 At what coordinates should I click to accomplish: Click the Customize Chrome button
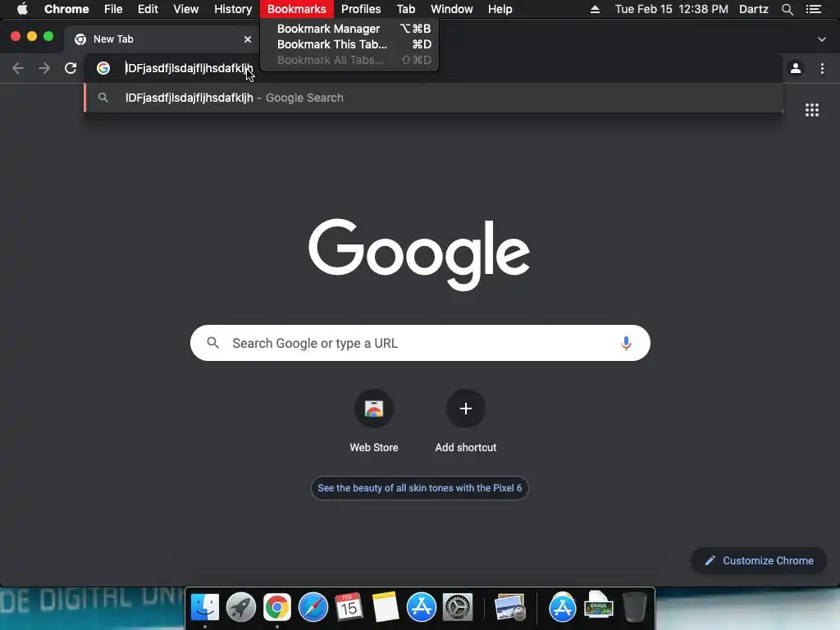[759, 560]
